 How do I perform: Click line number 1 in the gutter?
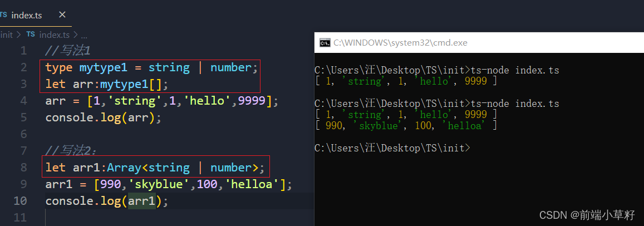23,51
